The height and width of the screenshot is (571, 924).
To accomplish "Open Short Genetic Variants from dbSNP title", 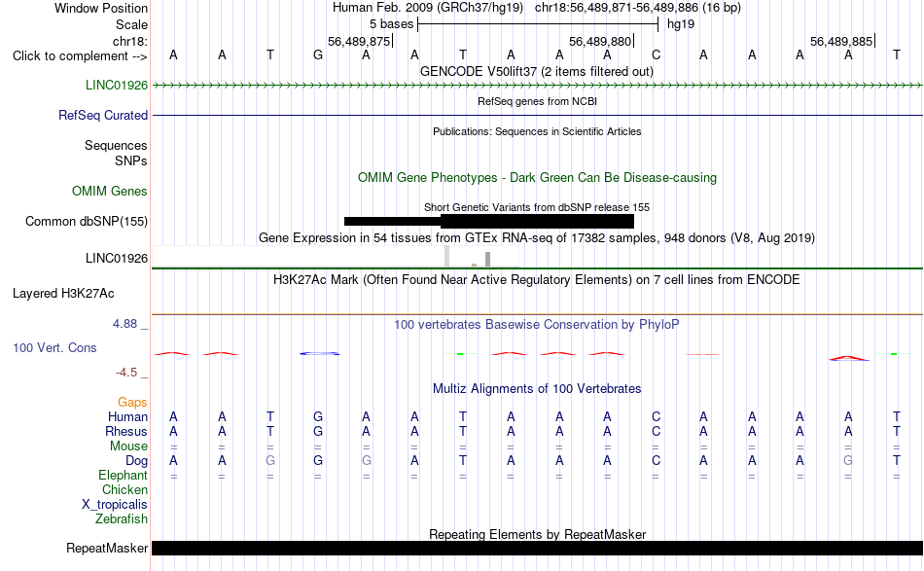I will [537, 207].
